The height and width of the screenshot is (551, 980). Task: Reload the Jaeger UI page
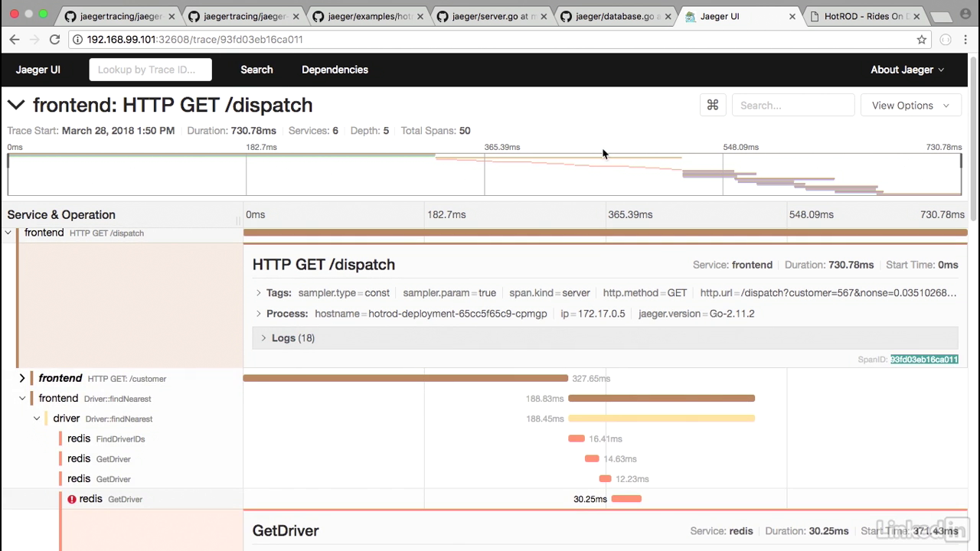pyautogui.click(x=54, y=40)
